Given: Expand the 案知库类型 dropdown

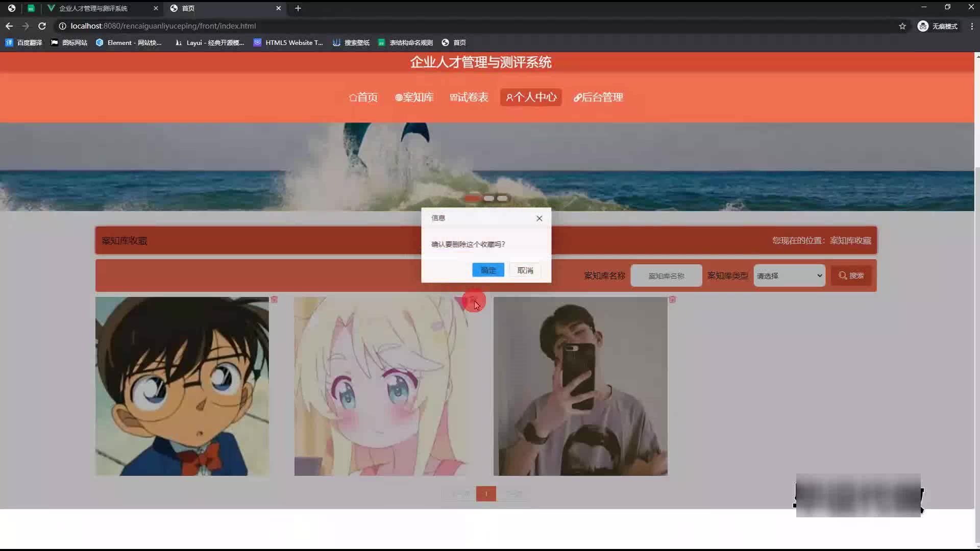Looking at the screenshot, I should coord(789,275).
